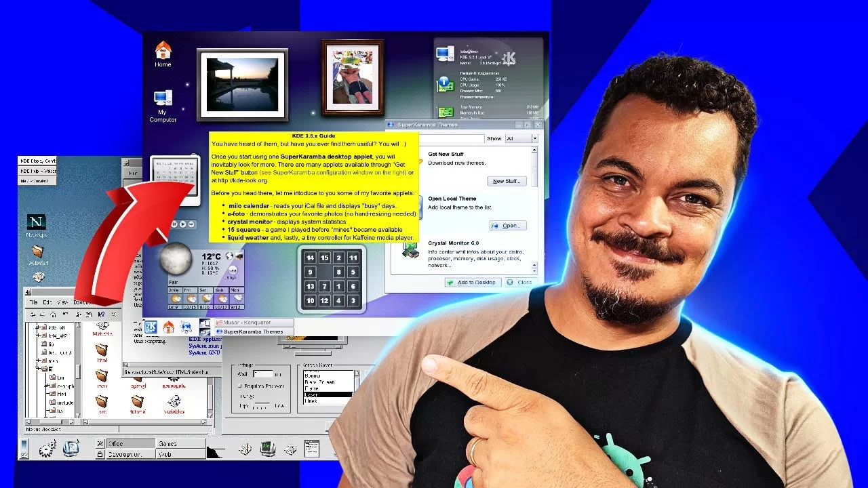Click the Development button on the old panel
Viewport: 868px width, 488px height.
pyautogui.click(x=130, y=454)
